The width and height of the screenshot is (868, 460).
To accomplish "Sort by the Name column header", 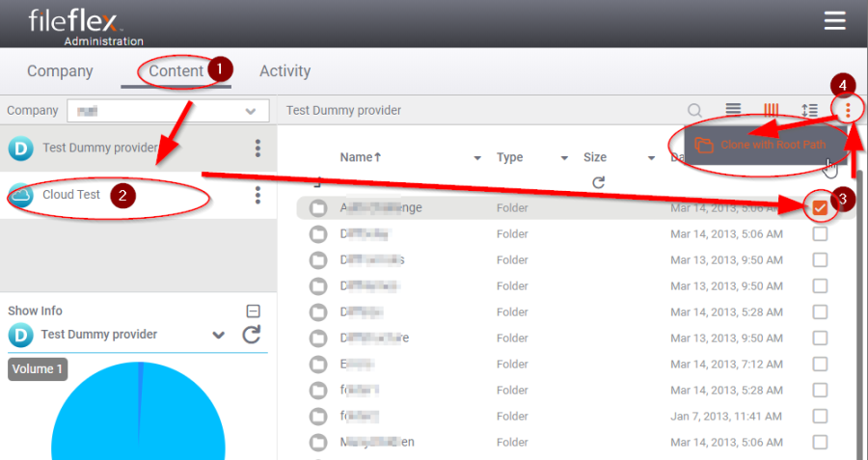I will point(361,157).
